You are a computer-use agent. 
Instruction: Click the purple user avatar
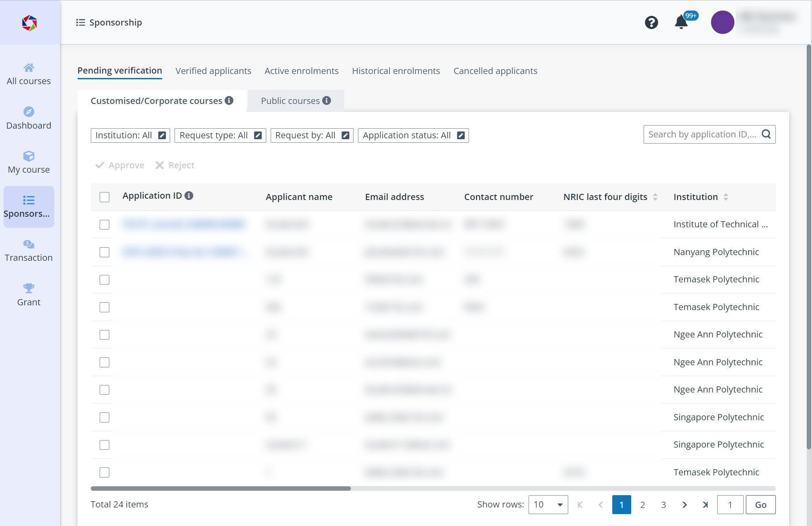pos(723,22)
